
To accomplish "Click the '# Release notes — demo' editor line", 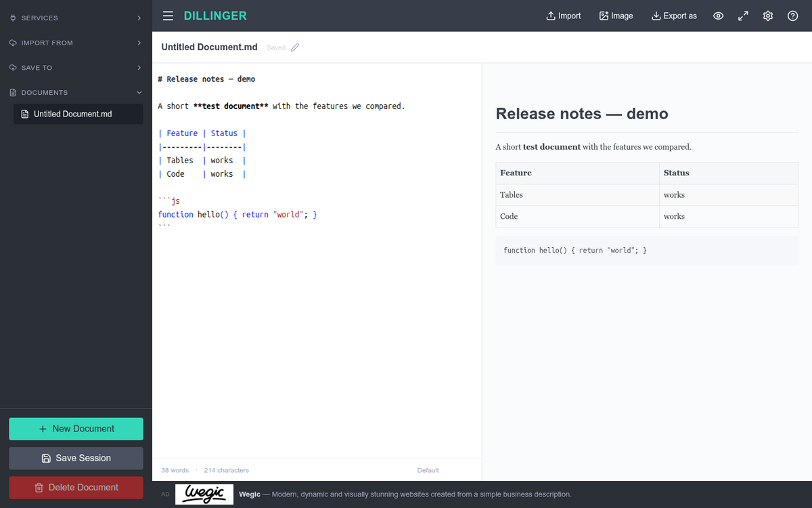I will tap(206, 79).
